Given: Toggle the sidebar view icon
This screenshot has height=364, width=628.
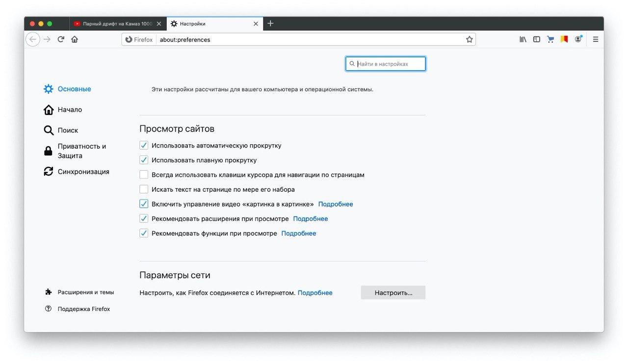Looking at the screenshot, I should pos(537,39).
